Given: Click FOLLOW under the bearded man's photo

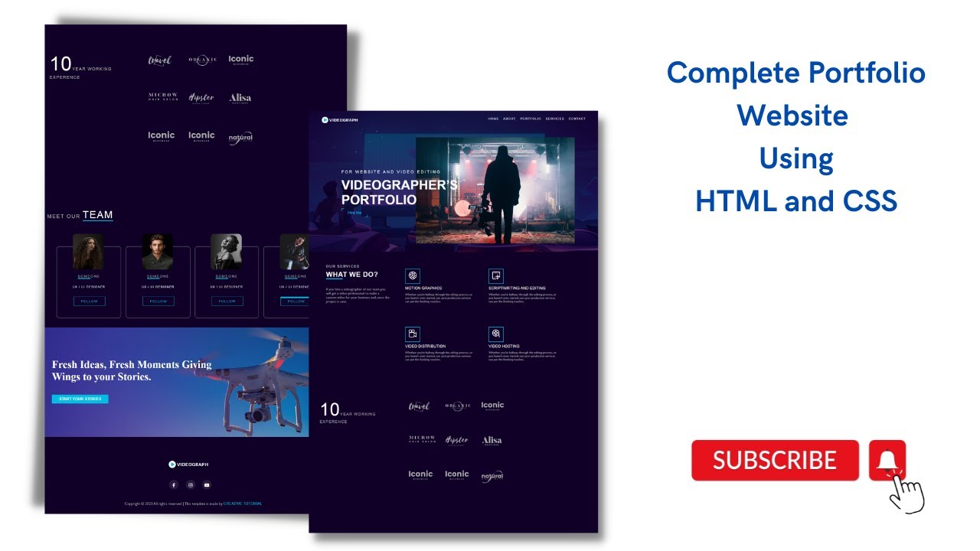Looking at the screenshot, I should pyautogui.click(x=158, y=302).
